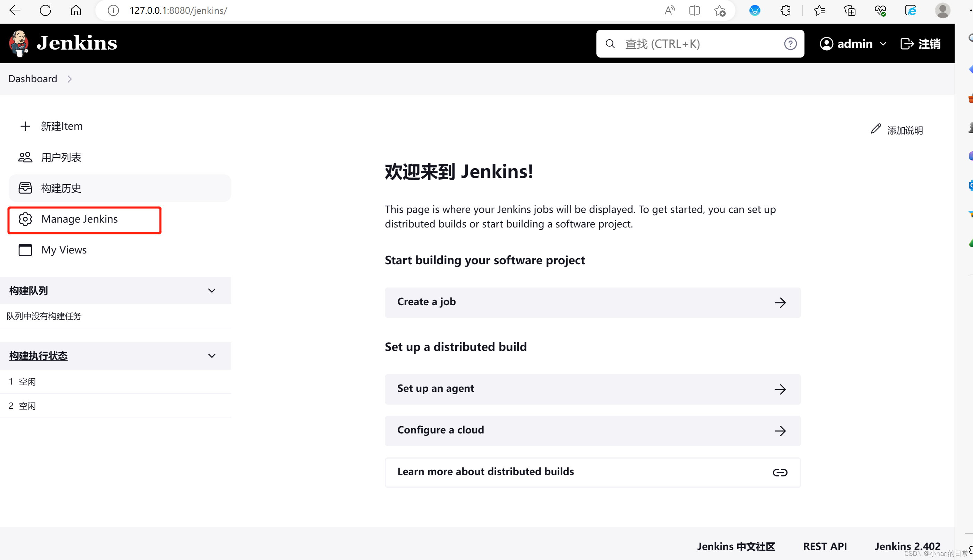Open the Configure a cloud card
Screen dimensions: 973x560
[x=593, y=431]
